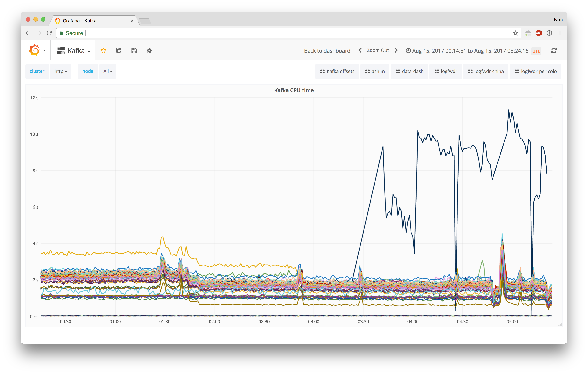Shift time range forward with right chevron
This screenshot has height=374, width=588.
pyautogui.click(x=396, y=50)
